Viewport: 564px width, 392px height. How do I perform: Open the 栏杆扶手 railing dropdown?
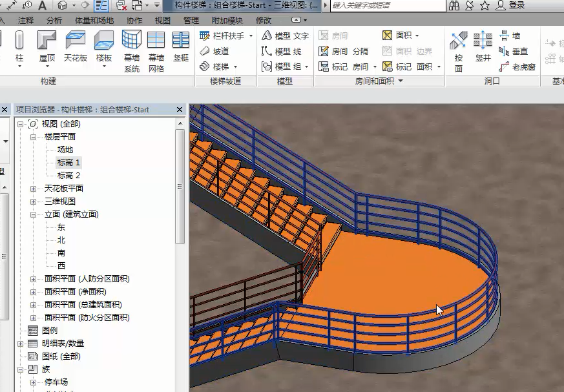222,36
